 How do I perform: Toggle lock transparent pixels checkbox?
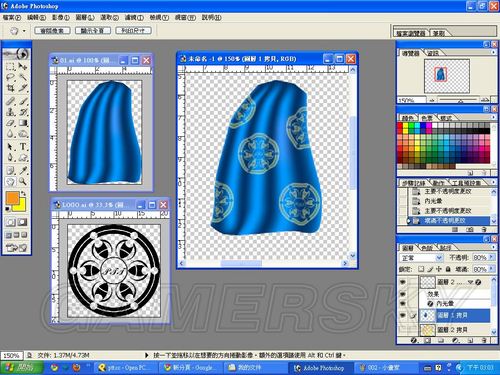[x=421, y=269]
